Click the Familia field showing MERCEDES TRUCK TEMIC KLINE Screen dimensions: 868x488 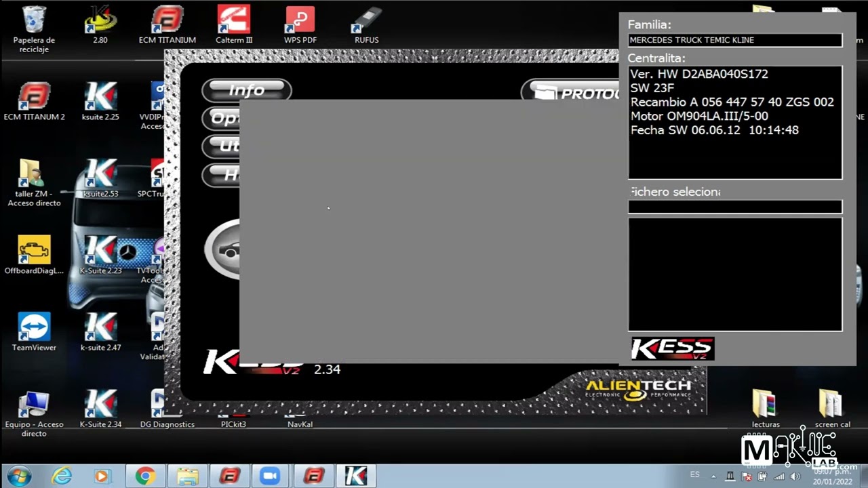click(x=735, y=40)
